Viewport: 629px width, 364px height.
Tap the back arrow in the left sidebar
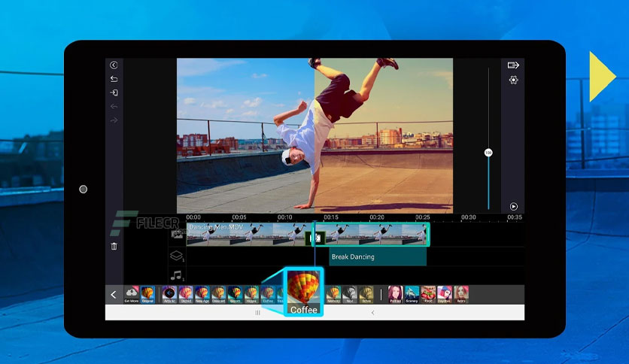(x=114, y=65)
